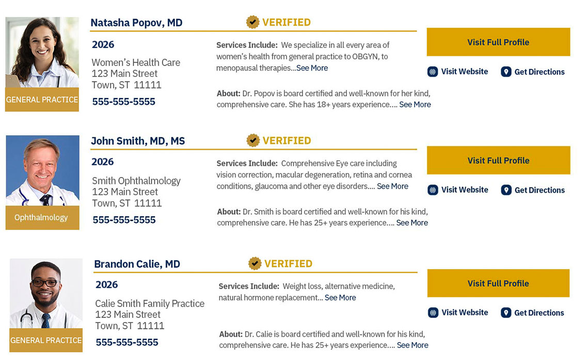
Task: Visit John Smith's full profile
Action: (x=498, y=161)
